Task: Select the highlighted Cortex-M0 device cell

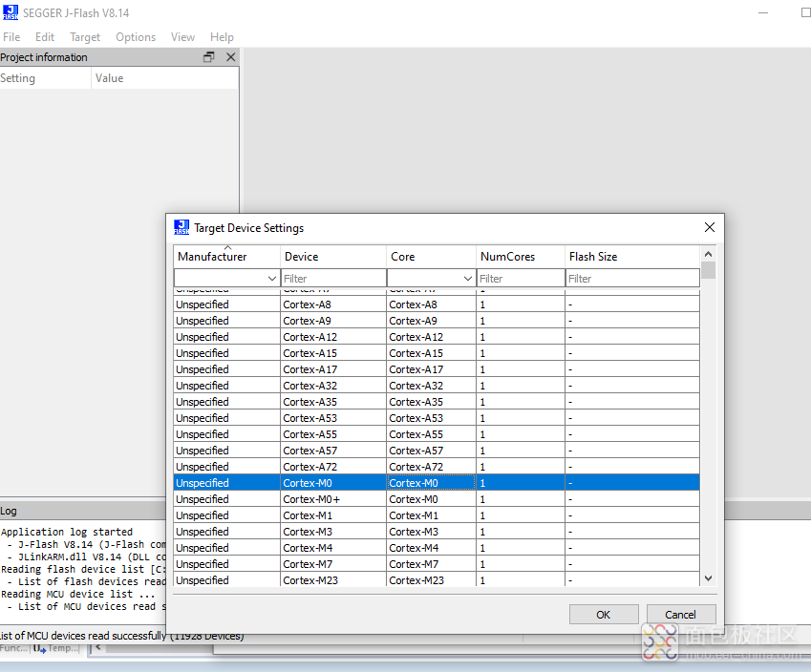Action: 333,483
